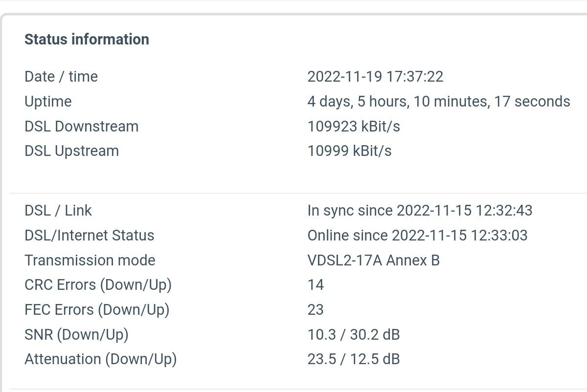Viewport: 587px width, 392px height.
Task: Select the DSL/Internet Status label
Action: point(89,236)
